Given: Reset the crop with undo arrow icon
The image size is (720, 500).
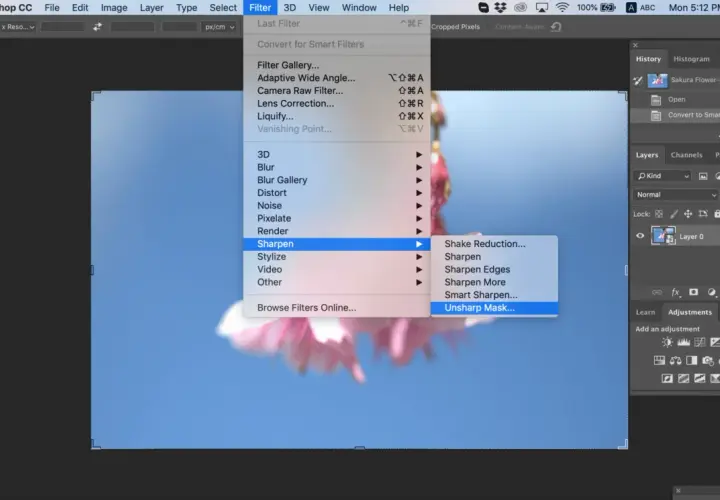Looking at the screenshot, I should 556,27.
